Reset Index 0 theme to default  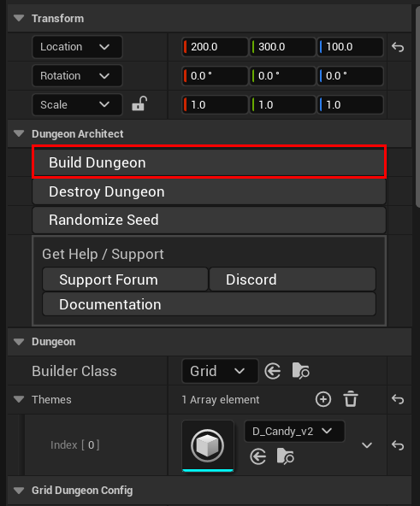click(x=398, y=445)
